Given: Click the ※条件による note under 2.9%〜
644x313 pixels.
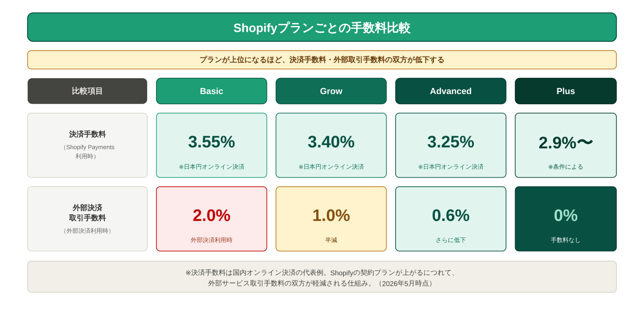Looking at the screenshot, I should click(x=566, y=167).
